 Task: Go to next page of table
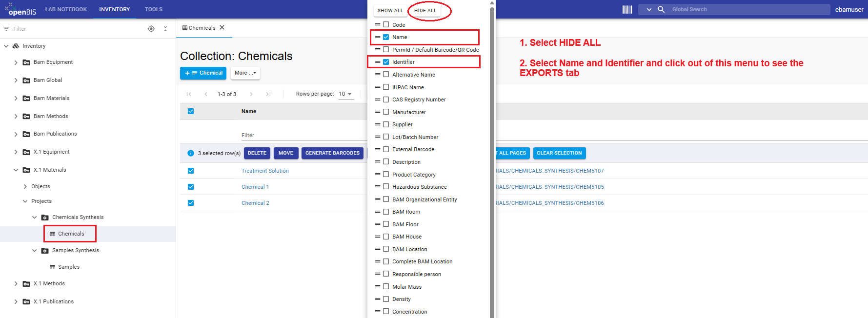click(x=251, y=94)
